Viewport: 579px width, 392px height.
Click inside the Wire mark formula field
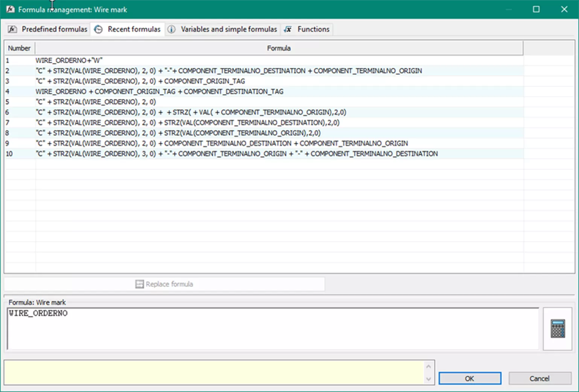coord(272,329)
